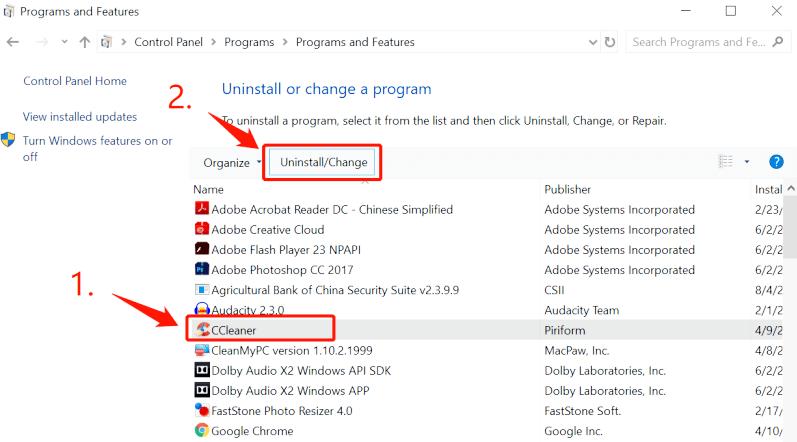Go up one folder level arrow
797x442 pixels.
tap(85, 42)
